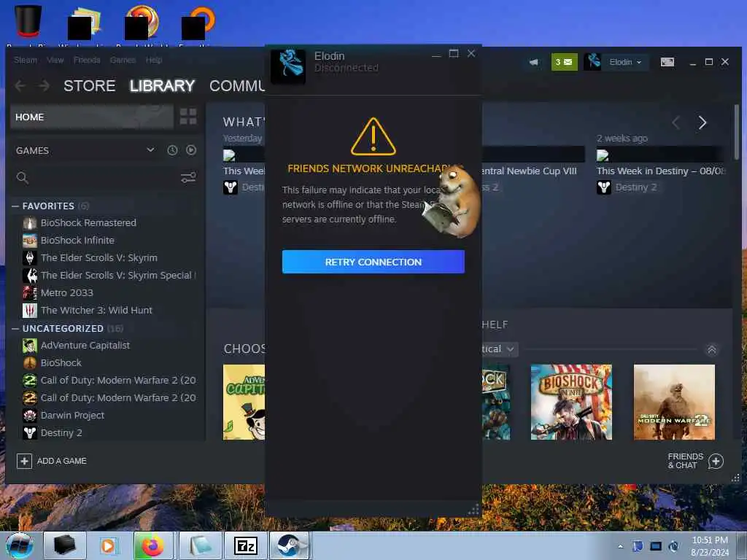747x560 pixels.
Task: Switch to the STORE tab
Action: (90, 86)
